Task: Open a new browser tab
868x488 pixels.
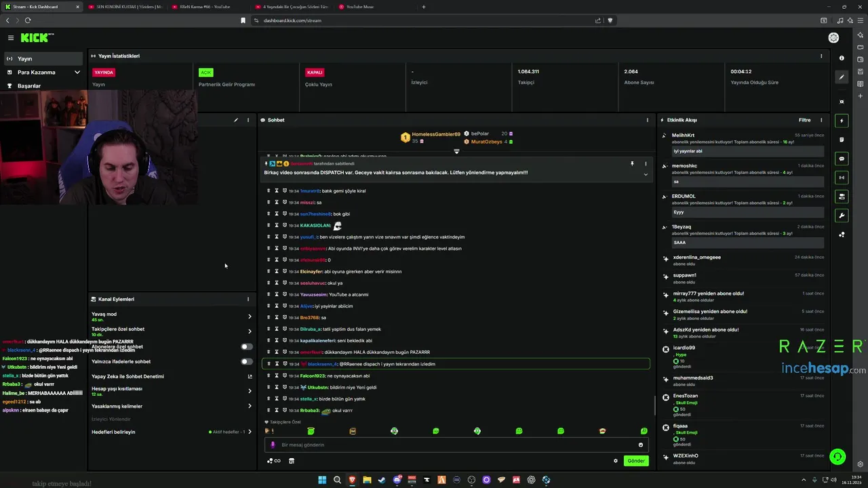Action: pos(424,7)
